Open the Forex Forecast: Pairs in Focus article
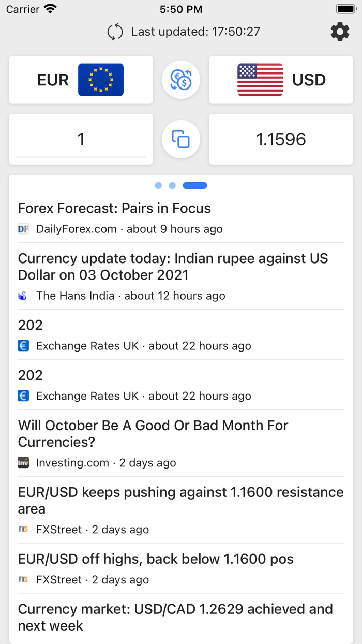 [114, 208]
